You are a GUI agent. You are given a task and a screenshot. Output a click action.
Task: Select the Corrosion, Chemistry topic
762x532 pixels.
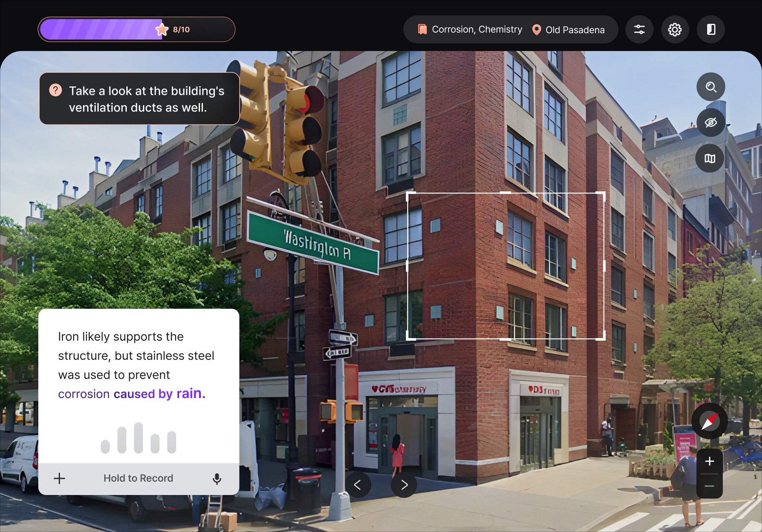[x=470, y=29]
